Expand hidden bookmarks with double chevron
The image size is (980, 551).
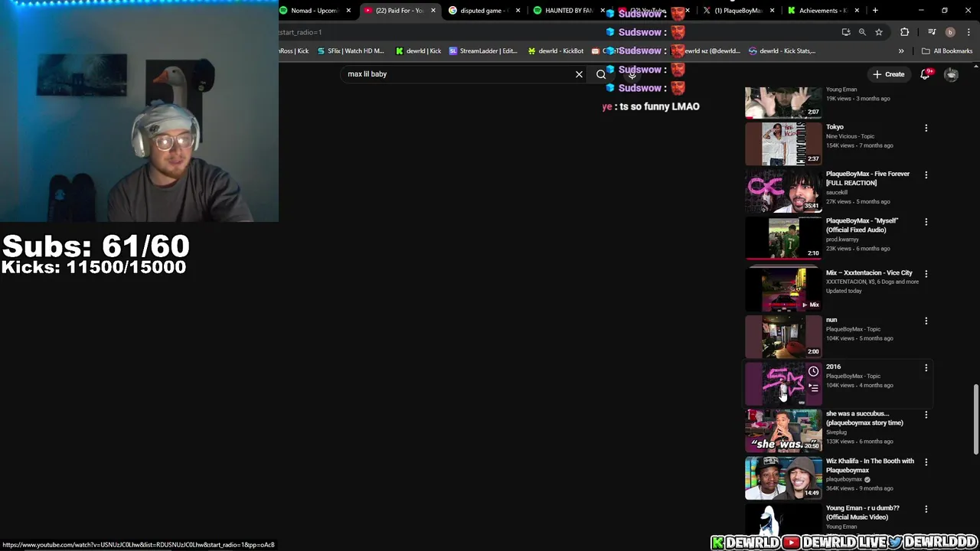(x=901, y=51)
